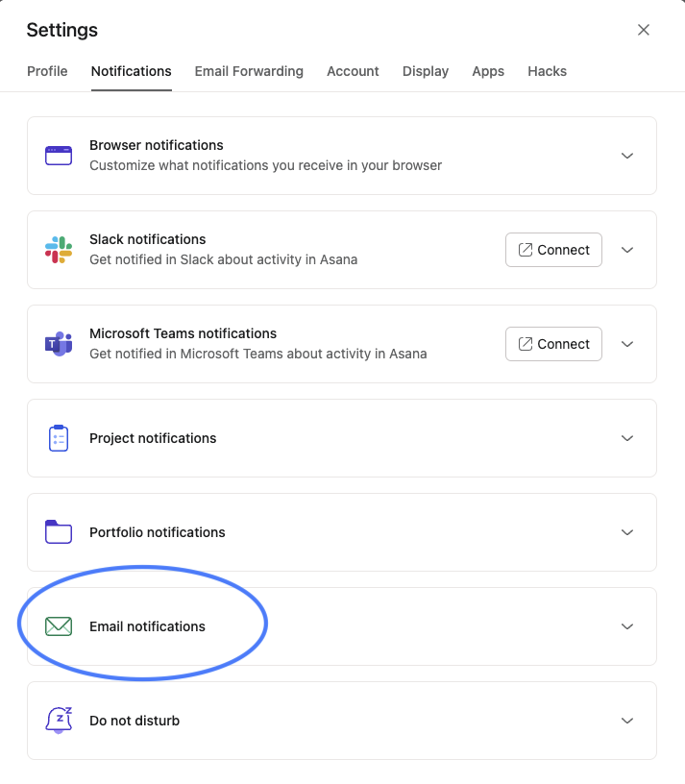Screen dimensions: 685x784
Task: Go to the Hacks tab
Action: pyautogui.click(x=547, y=71)
